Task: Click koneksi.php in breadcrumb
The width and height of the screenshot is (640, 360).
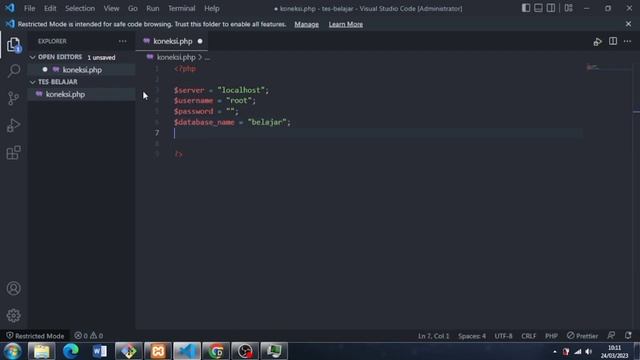Action: tap(176, 58)
